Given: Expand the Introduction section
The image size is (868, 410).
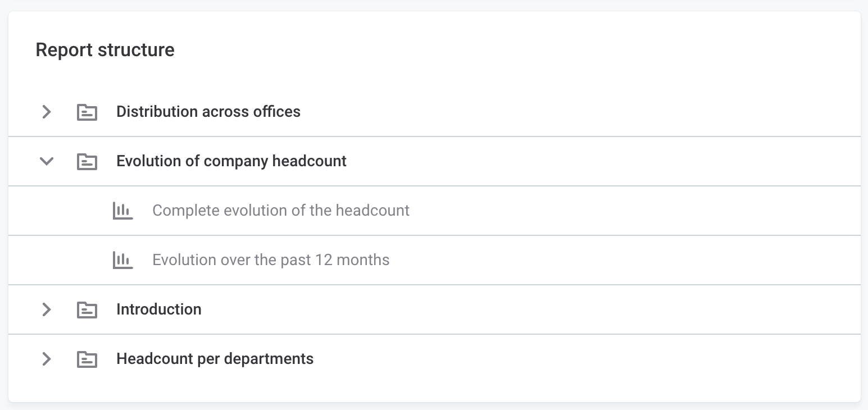Looking at the screenshot, I should click(47, 309).
